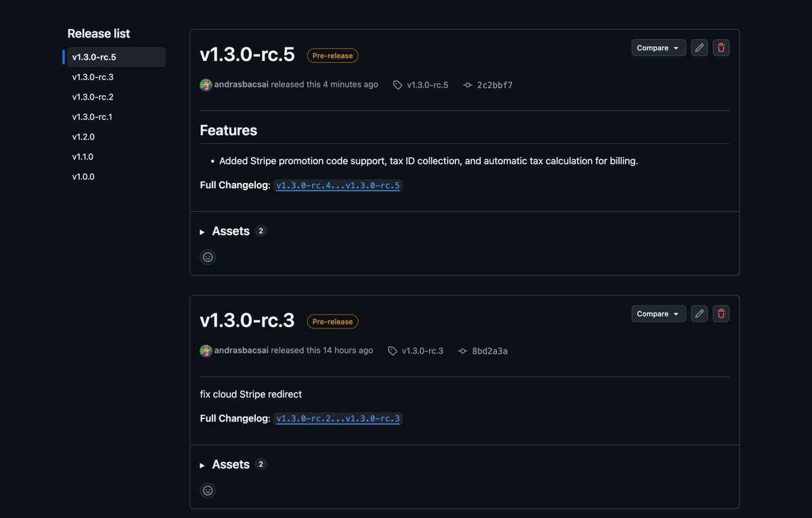The image size is (812, 518).
Task: Open commit 8bd2a3a
Action: tap(490, 351)
